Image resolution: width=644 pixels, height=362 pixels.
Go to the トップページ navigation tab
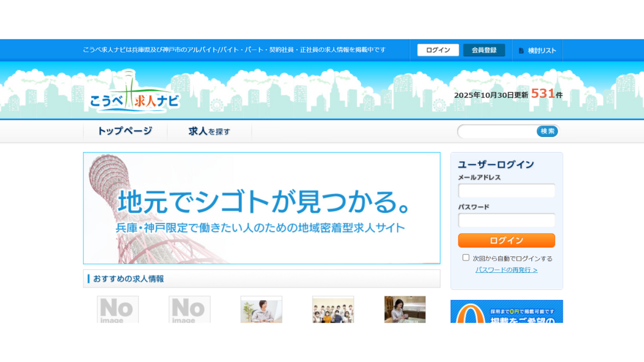point(125,131)
